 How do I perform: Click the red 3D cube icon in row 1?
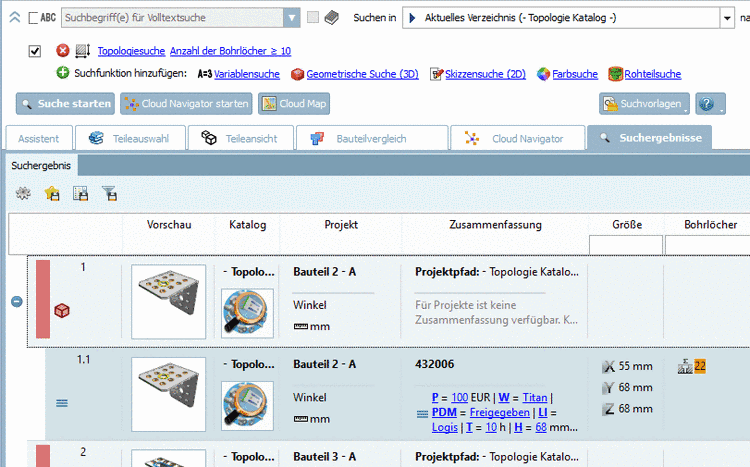62,311
